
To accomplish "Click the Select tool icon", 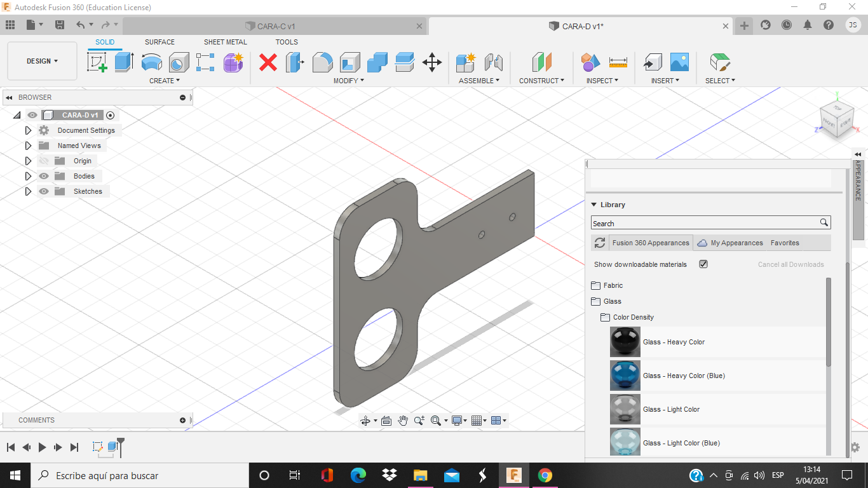I will (x=719, y=62).
